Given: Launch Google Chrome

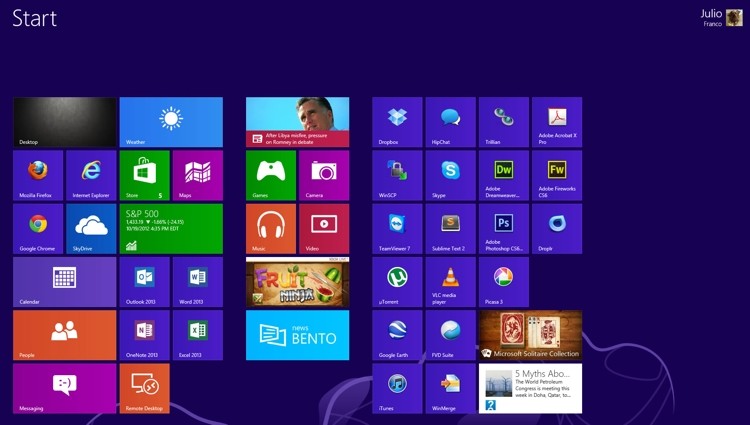Looking at the screenshot, I should coord(38,229).
